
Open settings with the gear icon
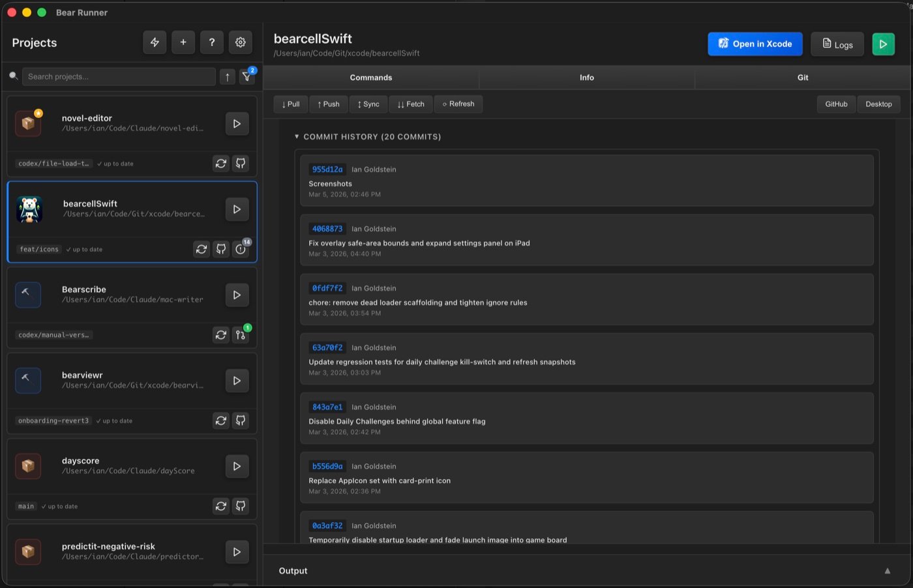pos(241,42)
